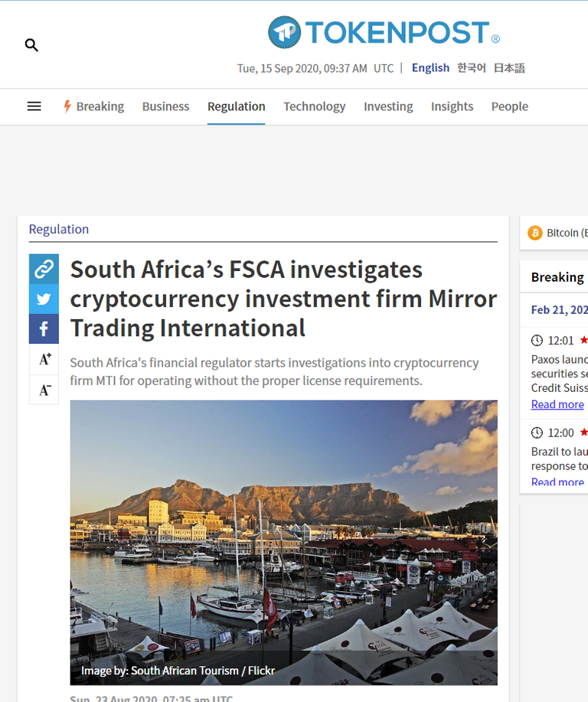Click the TokenPost logo
588x702 pixels.
(384, 32)
